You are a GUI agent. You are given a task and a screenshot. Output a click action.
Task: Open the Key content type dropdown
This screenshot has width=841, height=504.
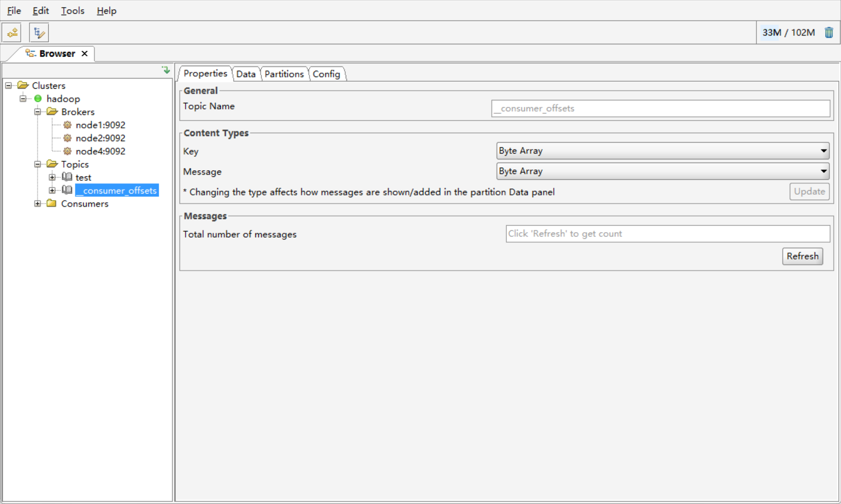coord(662,151)
